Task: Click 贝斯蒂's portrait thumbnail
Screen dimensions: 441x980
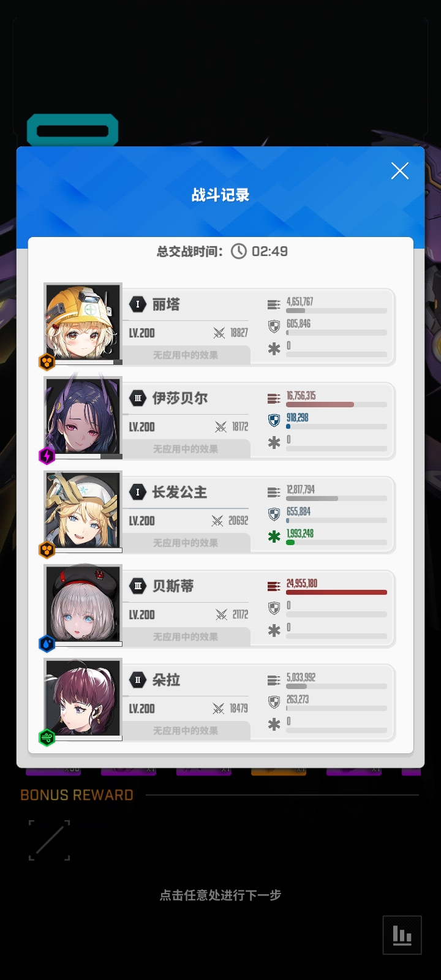Action: point(83,605)
